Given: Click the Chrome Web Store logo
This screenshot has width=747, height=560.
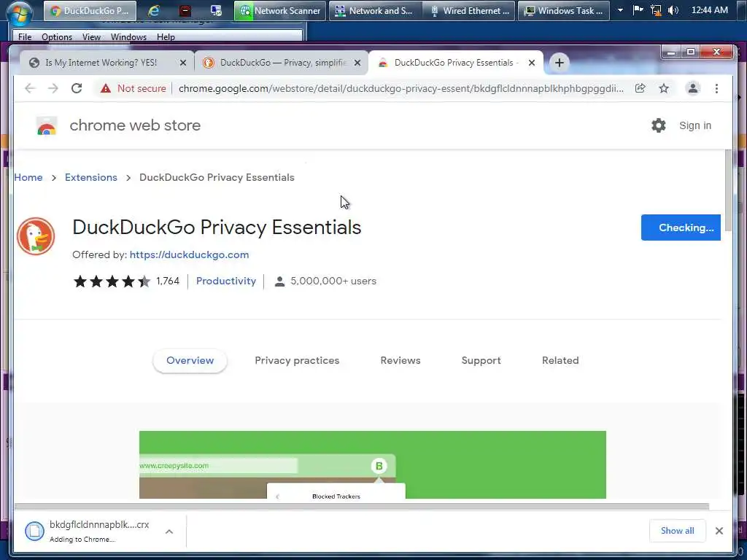Looking at the screenshot, I should [x=47, y=126].
